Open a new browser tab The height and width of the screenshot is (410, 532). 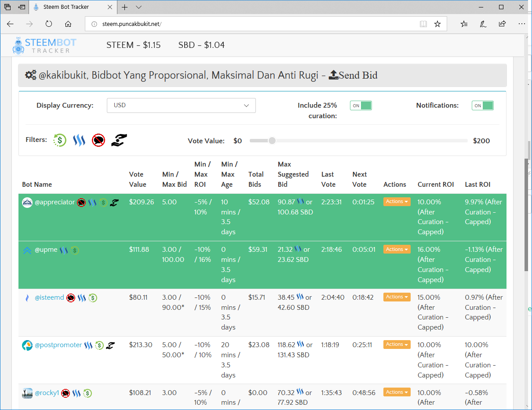pyautogui.click(x=124, y=7)
